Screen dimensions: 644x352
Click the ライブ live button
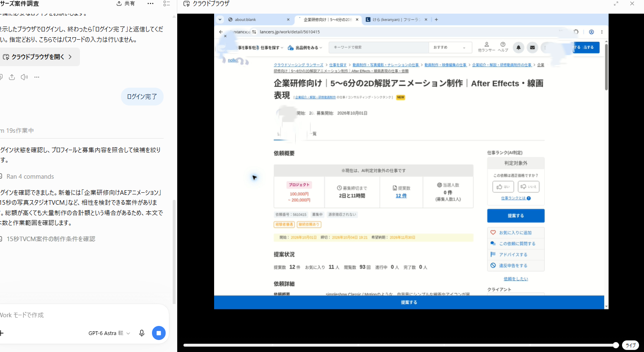pyautogui.click(x=630, y=345)
